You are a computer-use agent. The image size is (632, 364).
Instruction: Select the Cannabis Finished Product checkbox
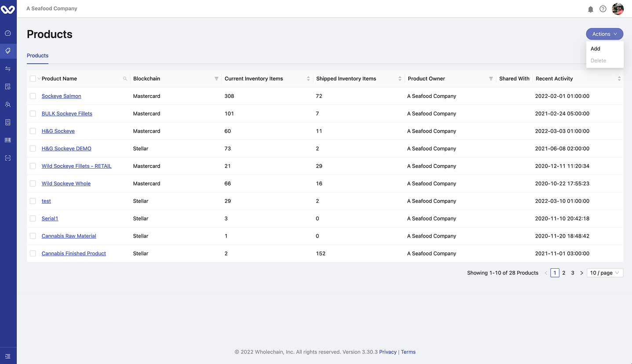point(33,253)
